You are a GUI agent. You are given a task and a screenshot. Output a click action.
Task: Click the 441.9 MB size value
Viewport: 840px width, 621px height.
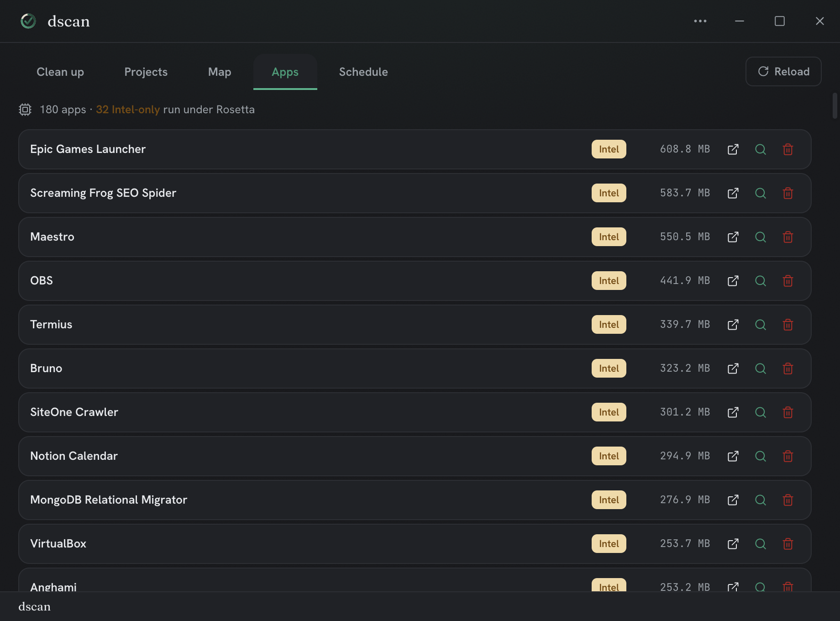click(685, 281)
